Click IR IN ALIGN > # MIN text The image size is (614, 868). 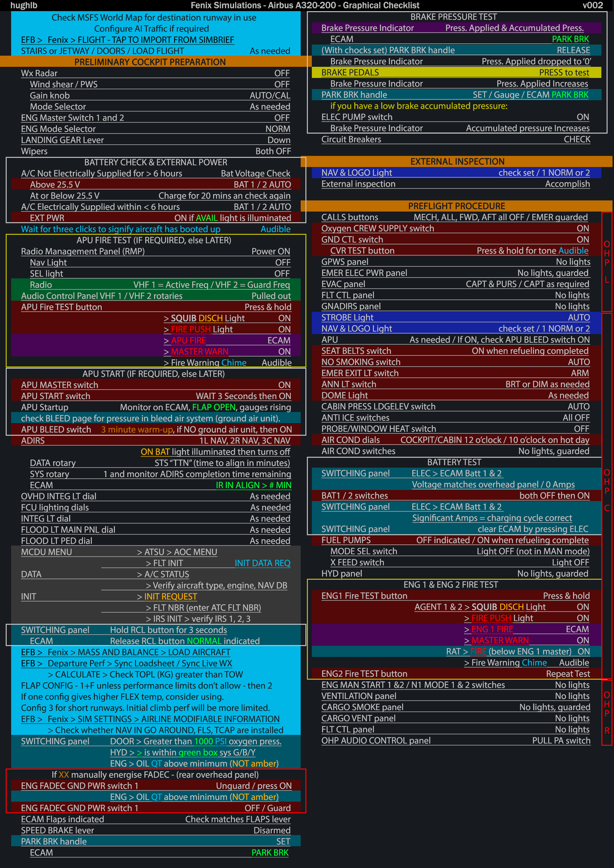[253, 485]
